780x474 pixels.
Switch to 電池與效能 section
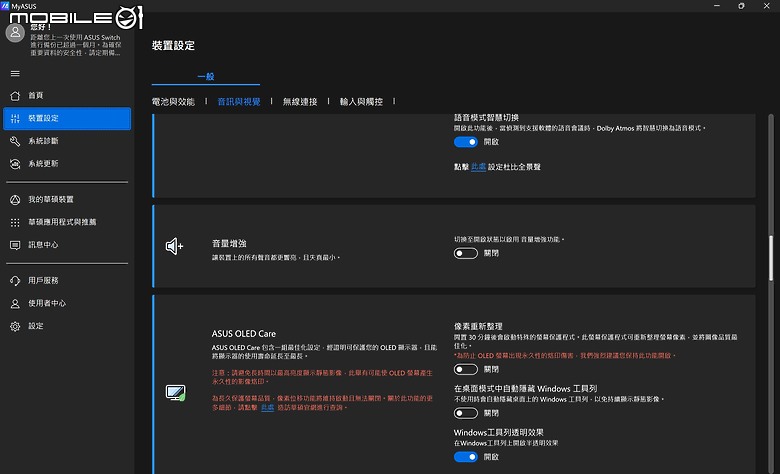[x=173, y=102]
